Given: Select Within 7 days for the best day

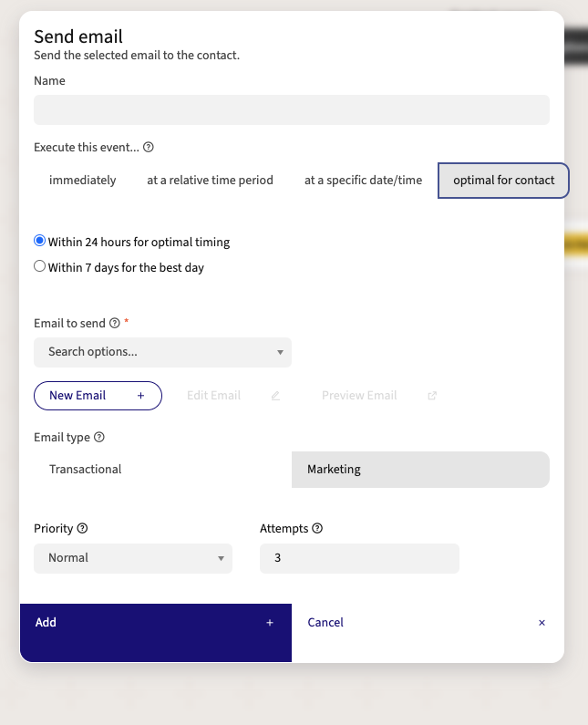Looking at the screenshot, I should click(40, 266).
